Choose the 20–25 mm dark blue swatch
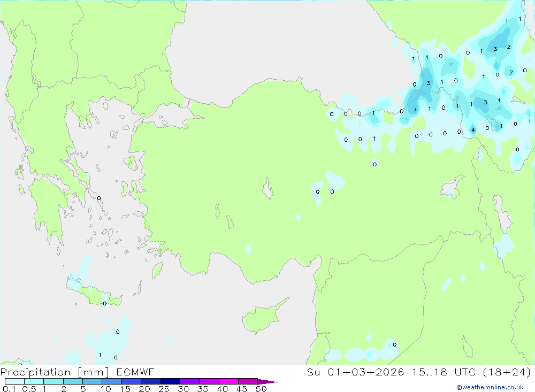Viewport: 535px width, 392px height. point(151,381)
